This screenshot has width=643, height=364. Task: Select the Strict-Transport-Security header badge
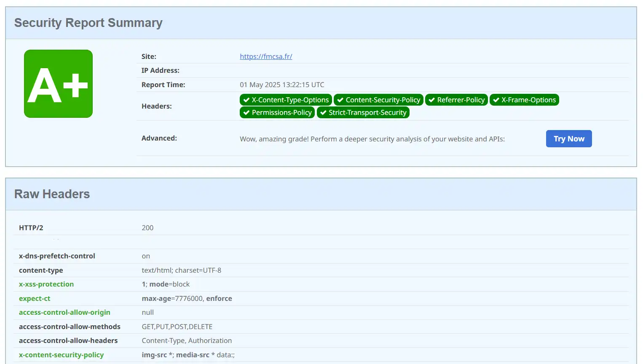tap(363, 112)
